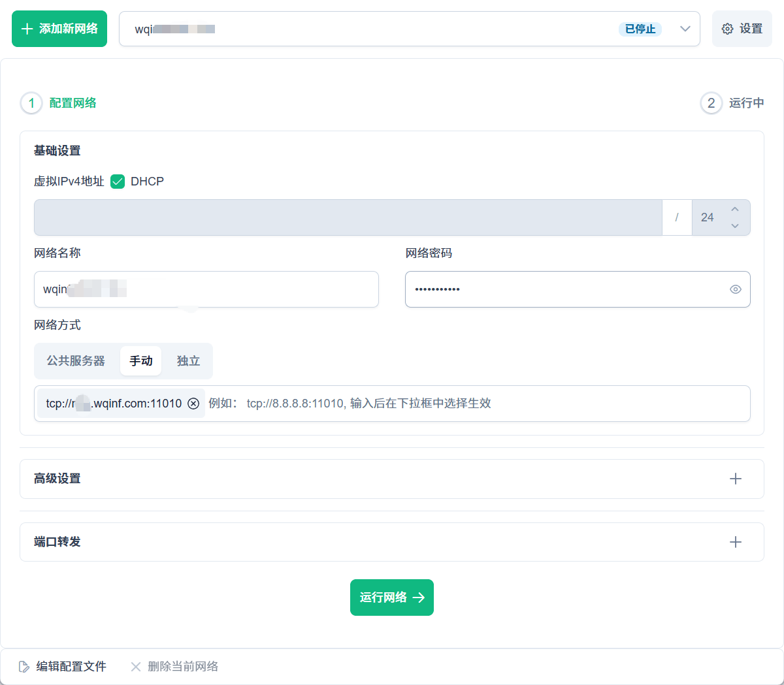Screen dimensions: 784x685
Task: Select the 手动 network mode tab
Action: pyautogui.click(x=140, y=361)
